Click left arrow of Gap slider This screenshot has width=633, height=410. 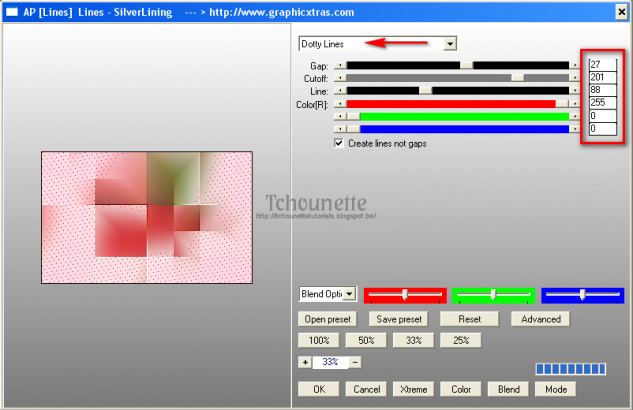pos(338,64)
